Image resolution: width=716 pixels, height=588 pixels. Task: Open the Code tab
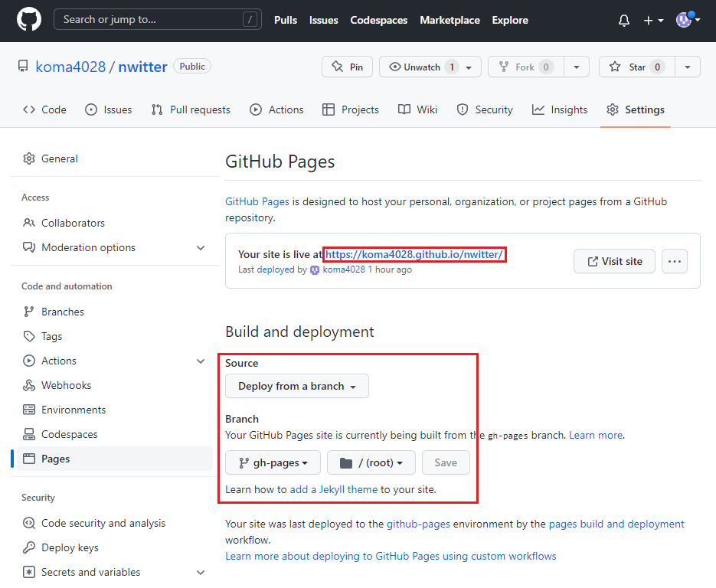44,109
